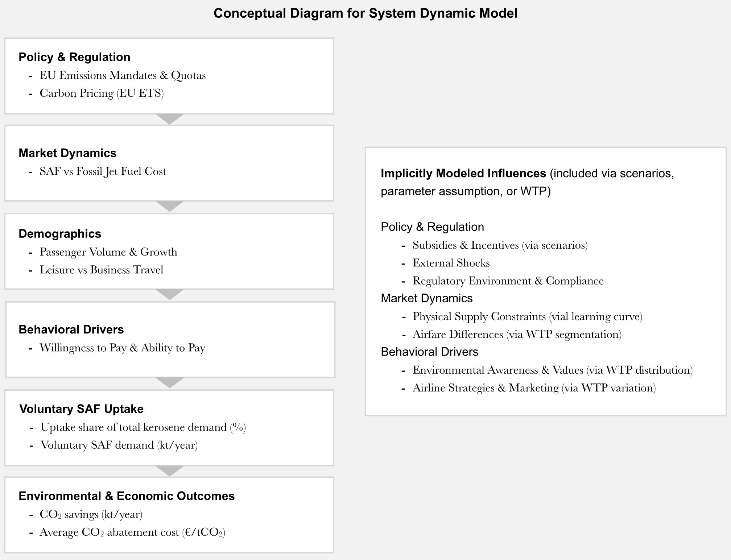The image size is (731, 560).
Task: Click the "Implicitly Modeled Influences" bold heading
Action: click(463, 173)
